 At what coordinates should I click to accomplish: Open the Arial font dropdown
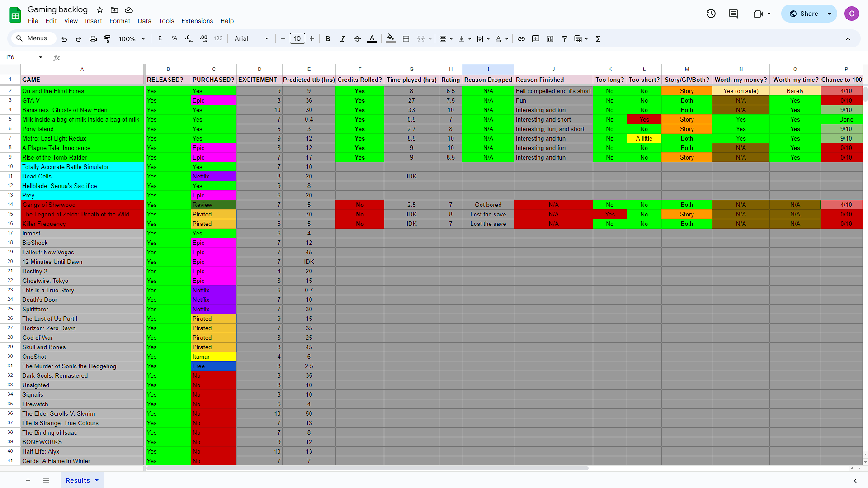(x=251, y=39)
